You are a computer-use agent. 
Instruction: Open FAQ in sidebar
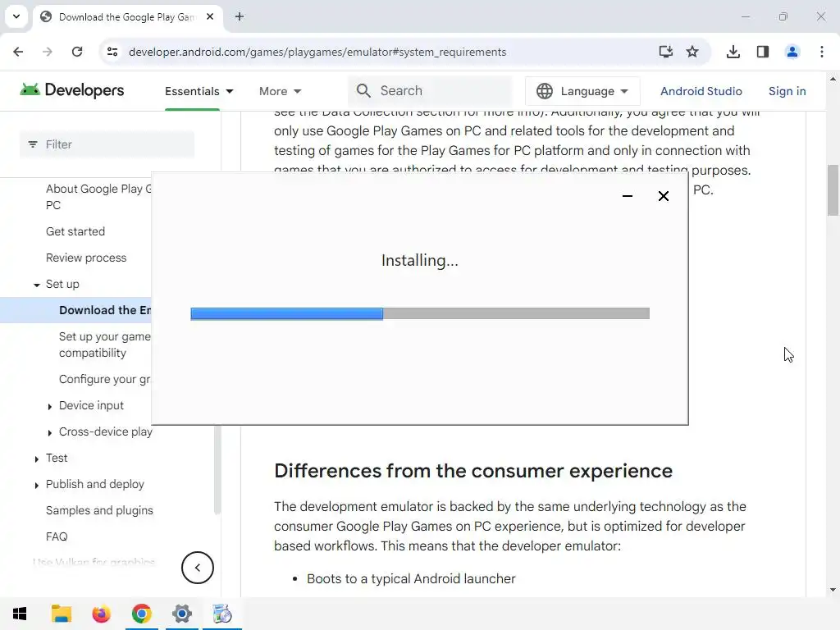pos(57,536)
